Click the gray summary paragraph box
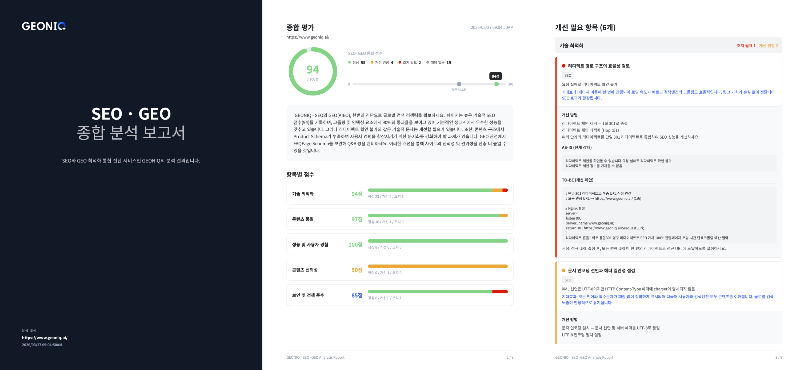Screen dimensions: 800x370 400,133
